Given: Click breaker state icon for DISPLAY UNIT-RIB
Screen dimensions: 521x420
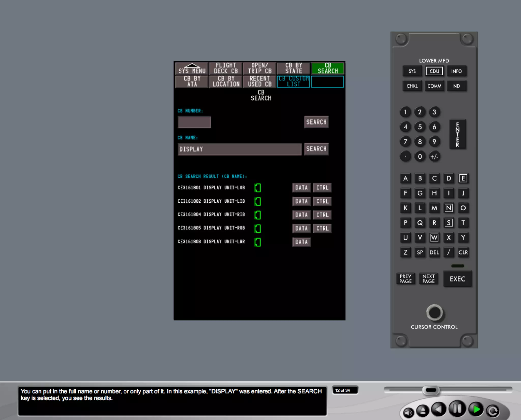Looking at the screenshot, I should (258, 215).
